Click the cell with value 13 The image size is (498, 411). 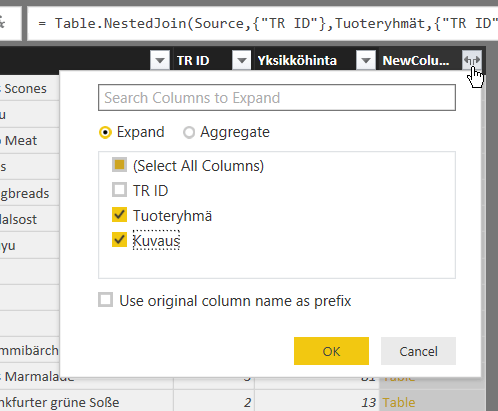click(x=368, y=403)
